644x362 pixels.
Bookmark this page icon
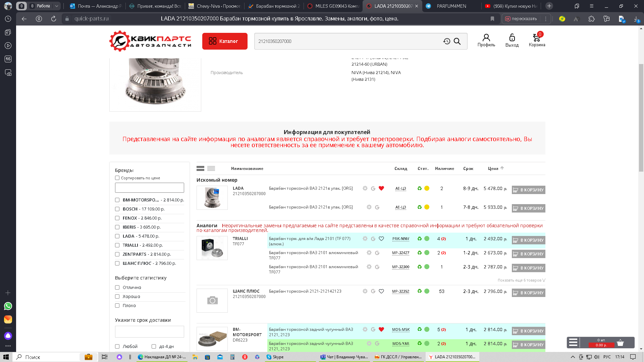(492, 19)
